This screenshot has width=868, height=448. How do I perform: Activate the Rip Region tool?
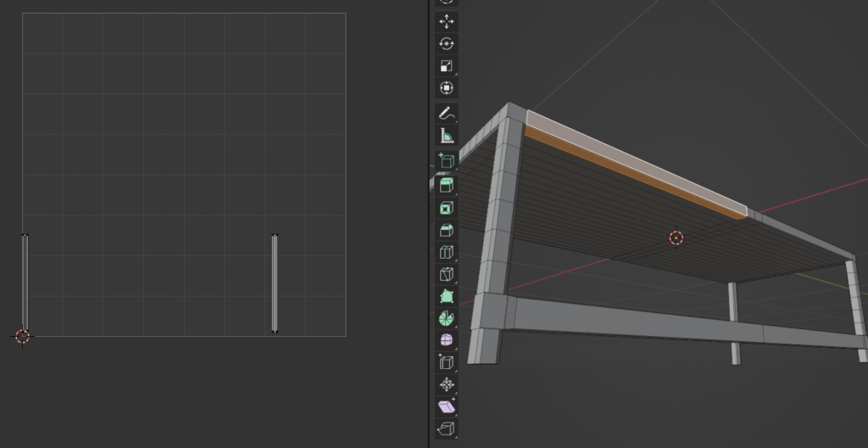coord(446,428)
